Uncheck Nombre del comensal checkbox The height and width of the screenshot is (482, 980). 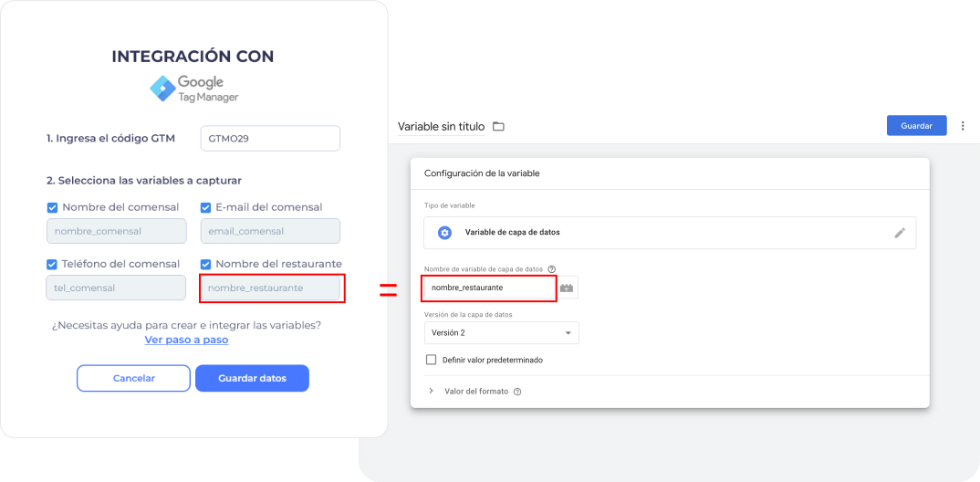click(52, 207)
